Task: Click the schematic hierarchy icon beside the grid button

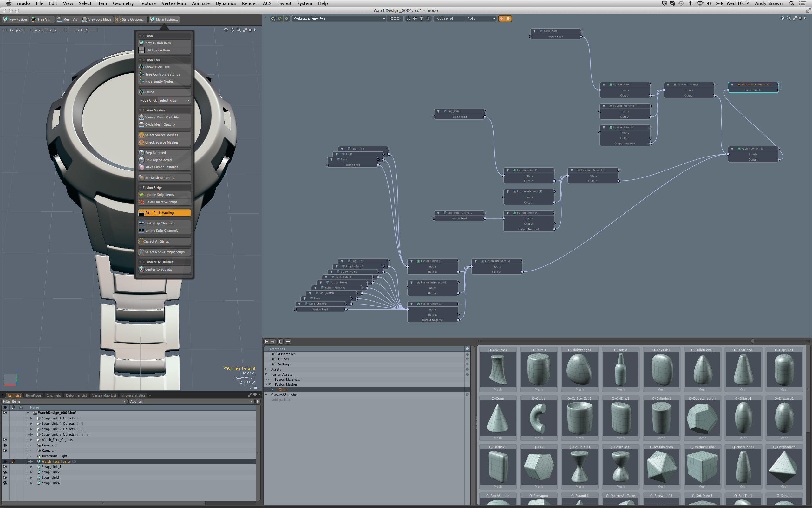Action: [408, 19]
